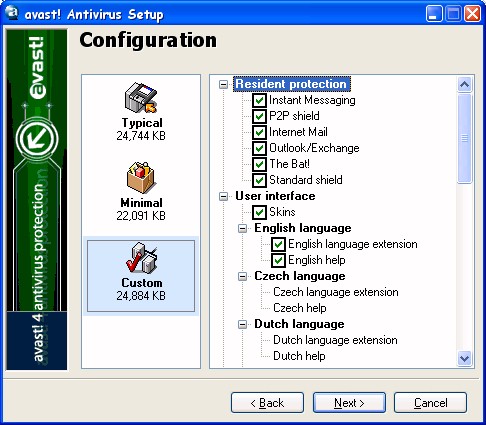Toggle the P2P shield checkbox

pos(259,116)
